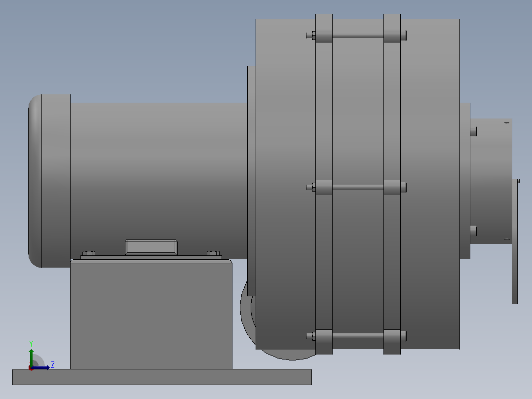Select the small hub cylinder right of housing
This screenshot has height=399, width=532.
pyautogui.click(x=491, y=181)
